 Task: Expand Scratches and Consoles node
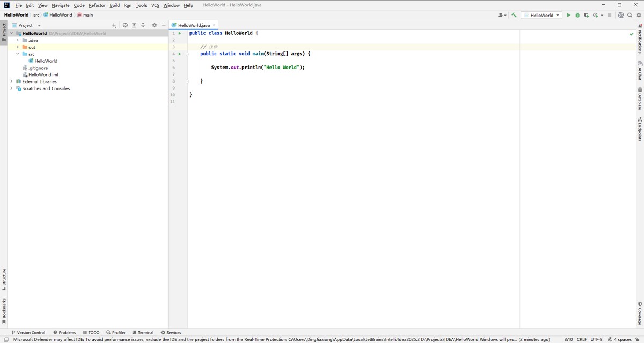11,88
